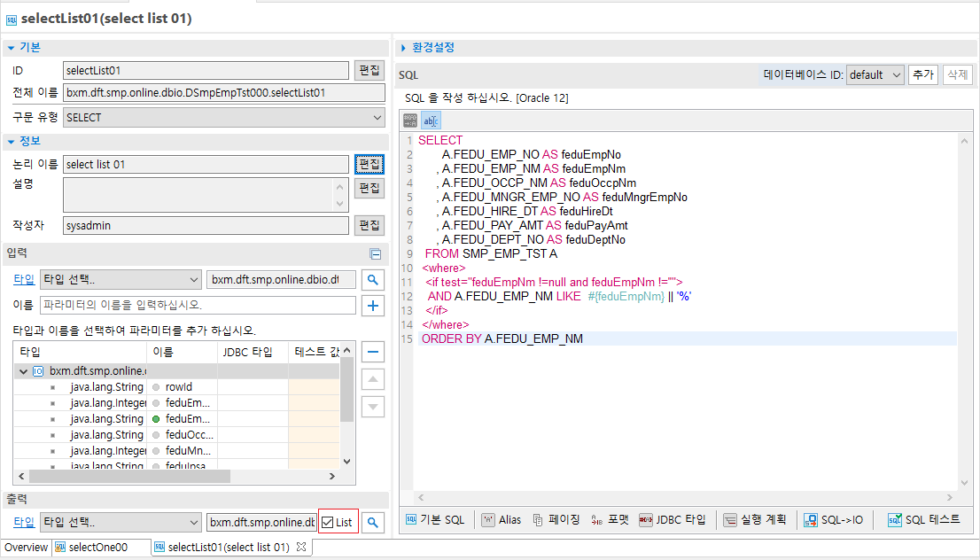Click the 편집 button next to ID
Screen dimensions: 980x560
[x=369, y=70]
